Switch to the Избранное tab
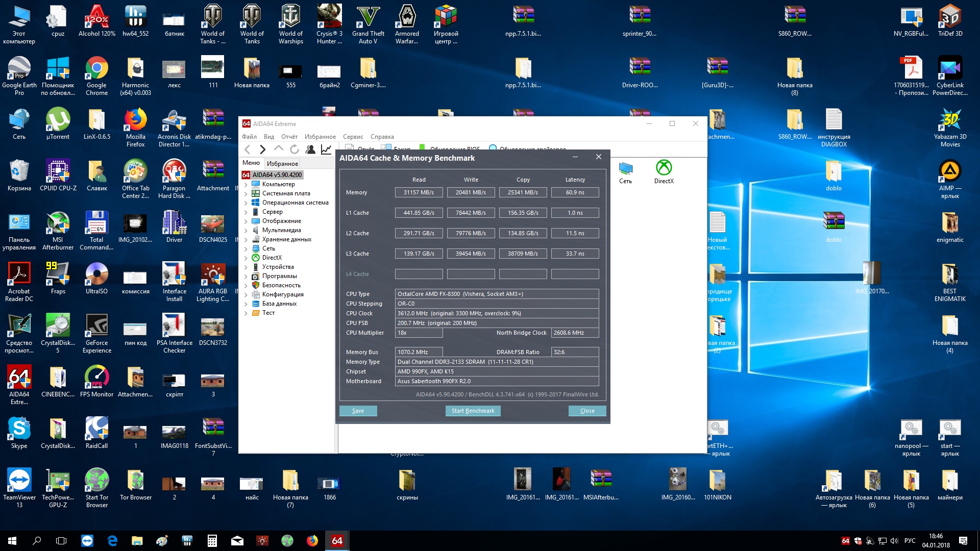The width and height of the screenshot is (980, 551). [282, 164]
